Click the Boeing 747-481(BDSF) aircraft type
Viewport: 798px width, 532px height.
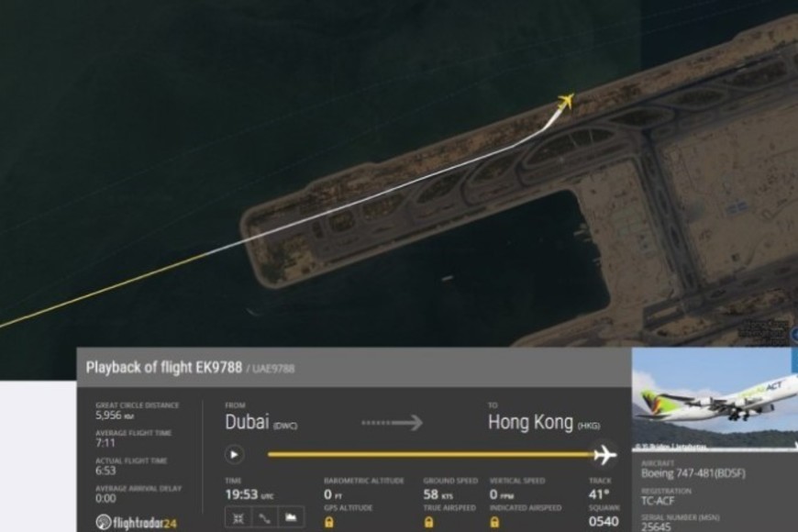(x=693, y=473)
